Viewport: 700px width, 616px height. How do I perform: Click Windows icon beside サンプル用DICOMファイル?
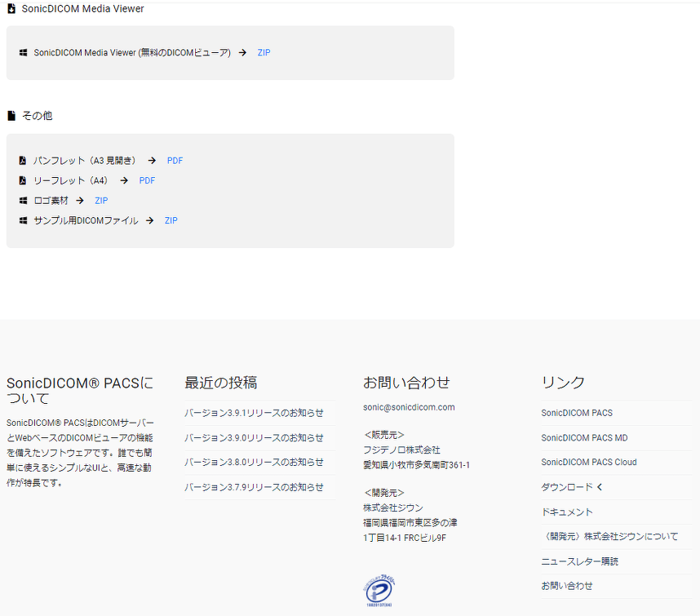click(x=24, y=220)
